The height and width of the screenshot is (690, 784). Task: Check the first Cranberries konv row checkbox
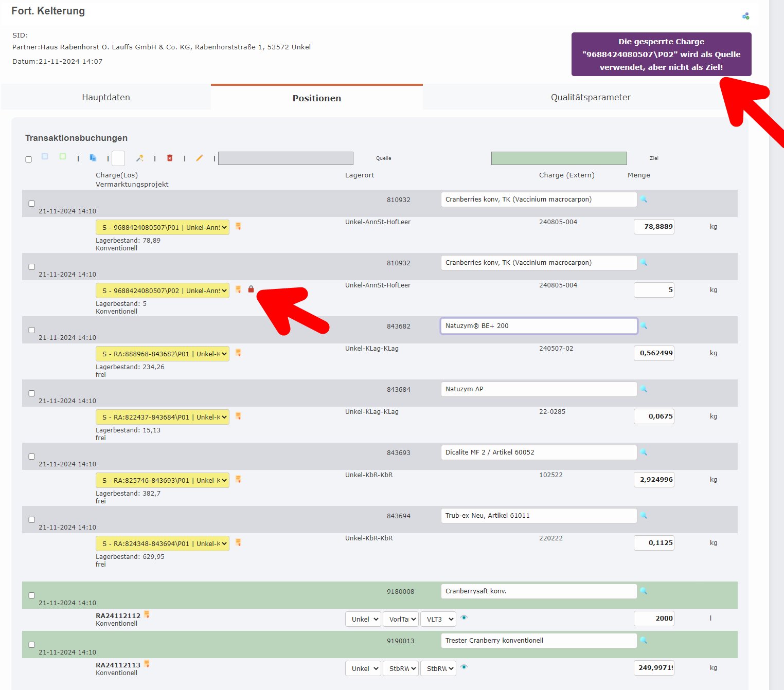click(x=31, y=203)
